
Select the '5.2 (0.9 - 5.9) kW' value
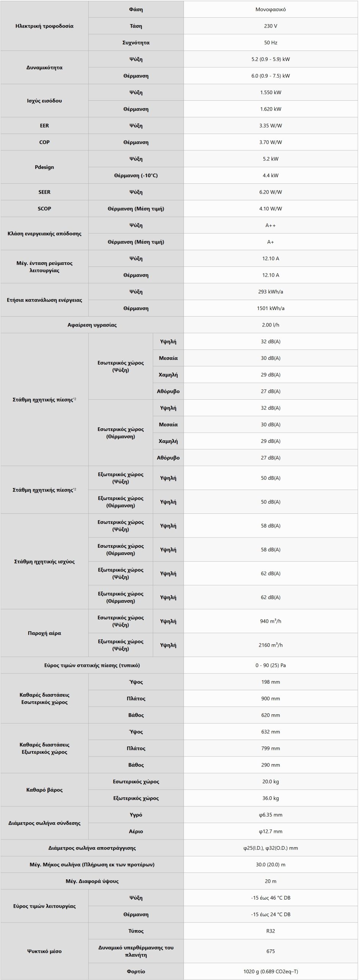pyautogui.click(x=270, y=59)
